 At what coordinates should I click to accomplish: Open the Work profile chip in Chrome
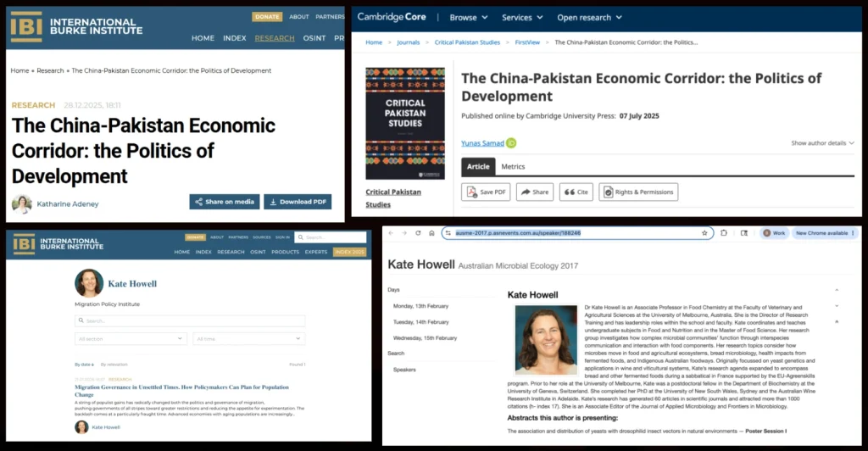click(774, 233)
